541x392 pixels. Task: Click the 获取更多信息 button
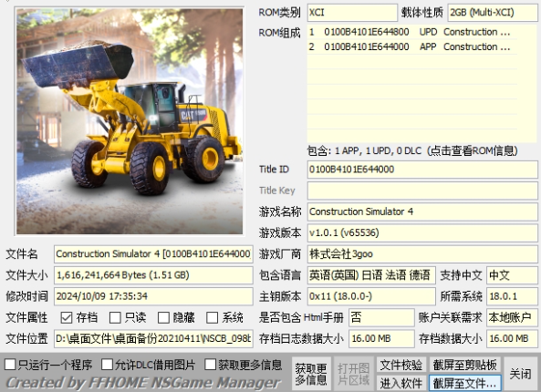tap(311, 374)
